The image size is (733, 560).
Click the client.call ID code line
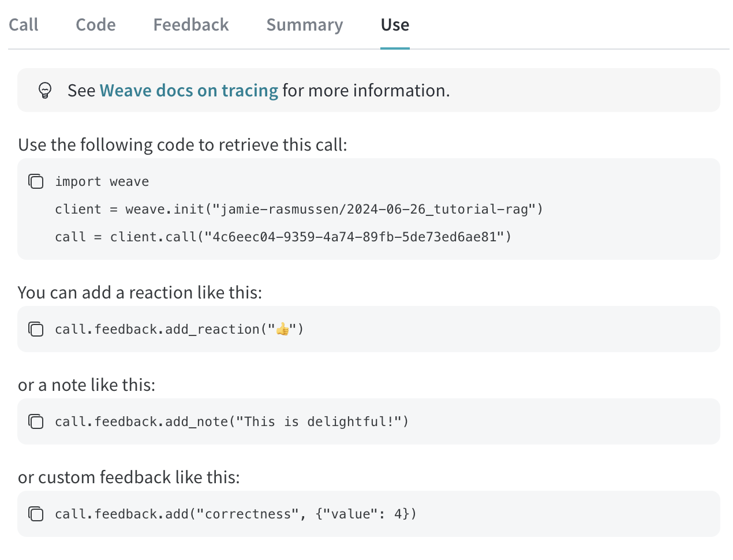click(283, 237)
